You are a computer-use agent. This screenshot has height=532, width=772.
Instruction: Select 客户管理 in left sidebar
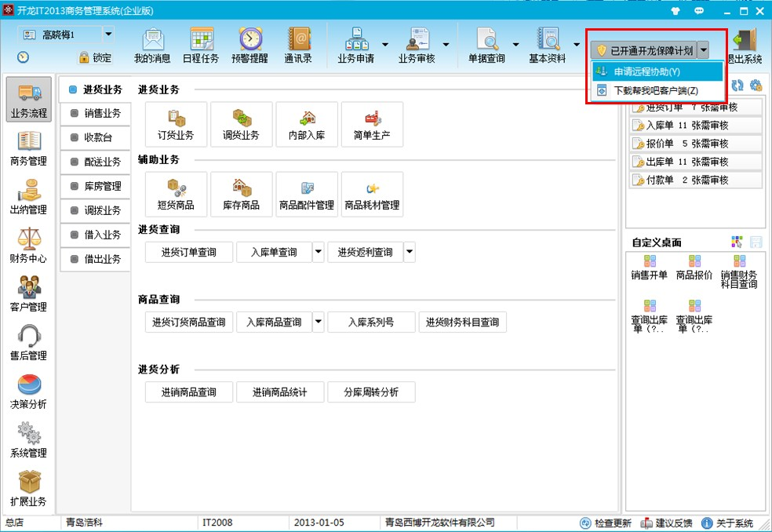tap(29, 294)
